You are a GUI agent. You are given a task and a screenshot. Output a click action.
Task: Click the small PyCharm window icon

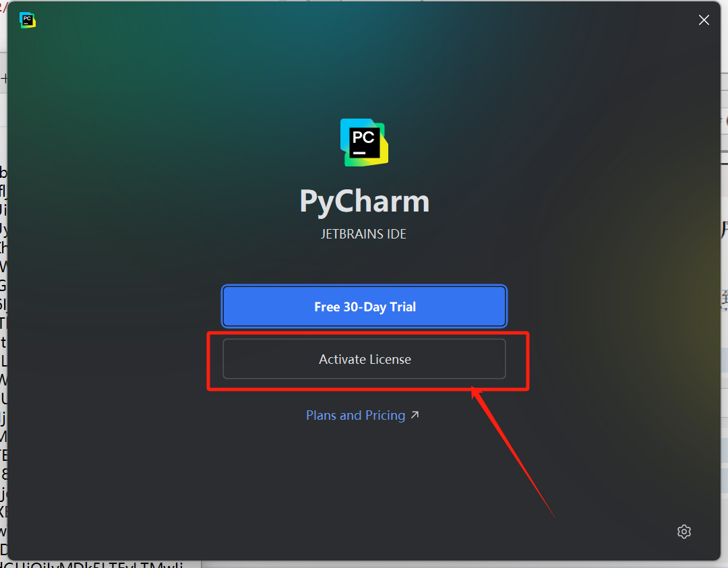[28, 20]
